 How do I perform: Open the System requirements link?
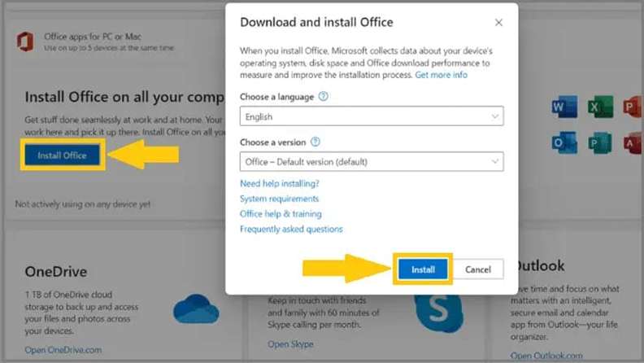pyautogui.click(x=279, y=199)
